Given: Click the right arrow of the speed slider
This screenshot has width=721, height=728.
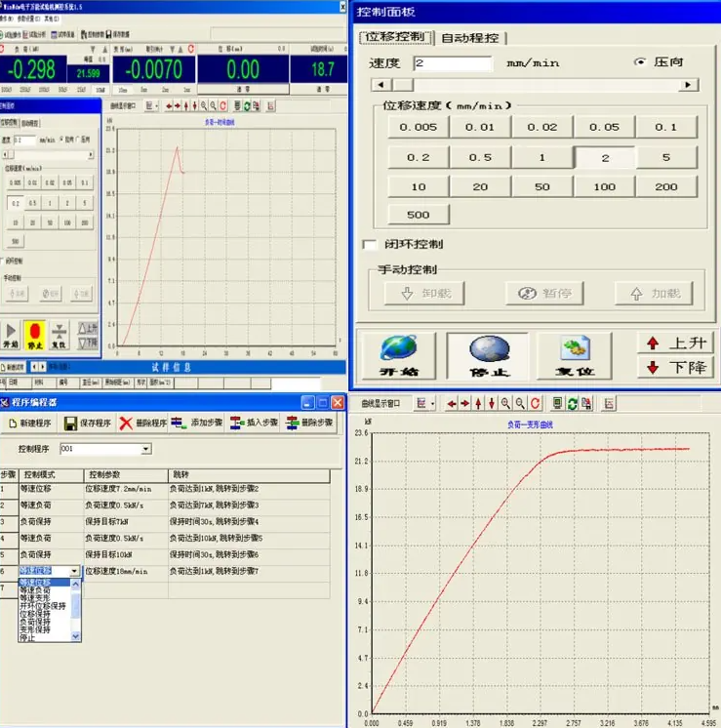Looking at the screenshot, I should pos(690,85).
